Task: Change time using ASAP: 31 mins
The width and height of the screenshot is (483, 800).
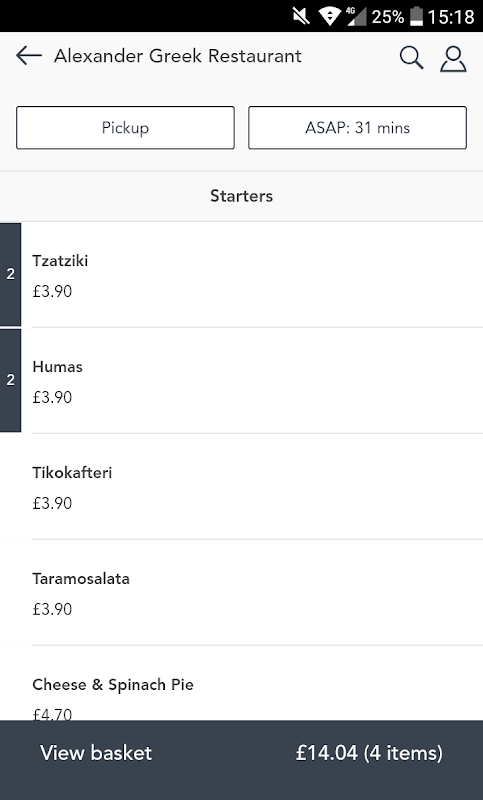Action: [358, 128]
